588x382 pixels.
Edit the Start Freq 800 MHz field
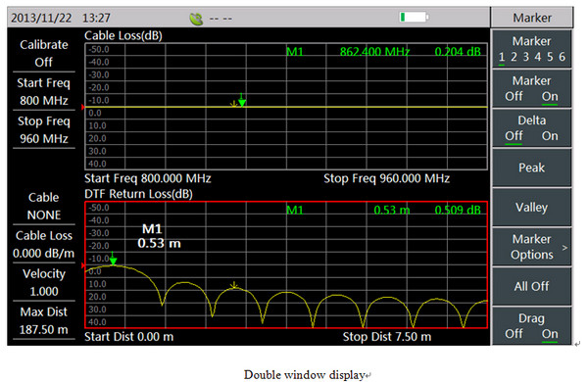(x=44, y=92)
